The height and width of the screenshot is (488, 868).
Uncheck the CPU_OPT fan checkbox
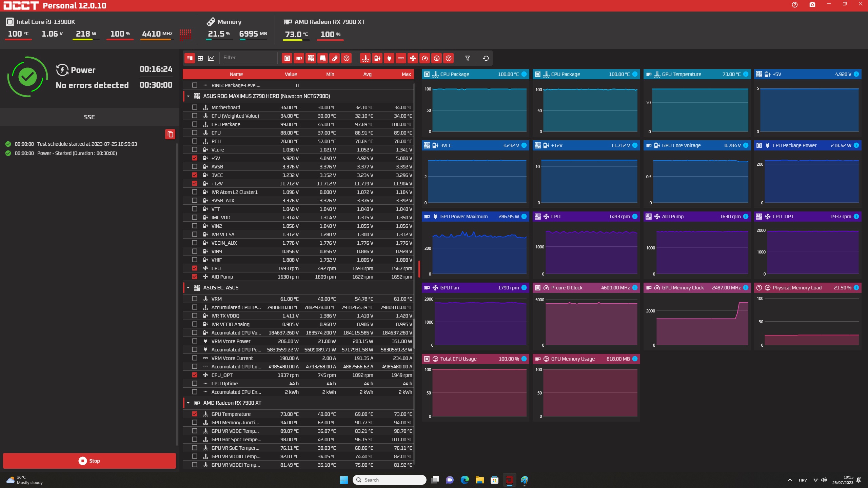point(195,375)
